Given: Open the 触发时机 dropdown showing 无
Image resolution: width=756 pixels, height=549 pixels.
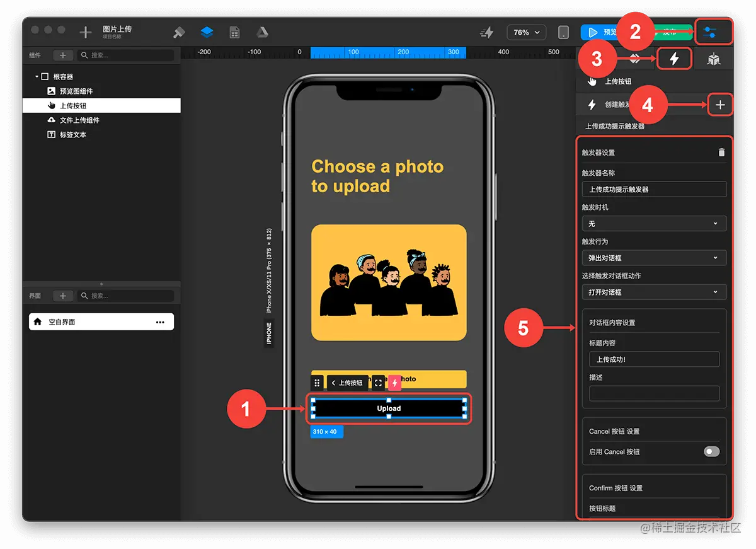Looking at the screenshot, I should (x=654, y=224).
